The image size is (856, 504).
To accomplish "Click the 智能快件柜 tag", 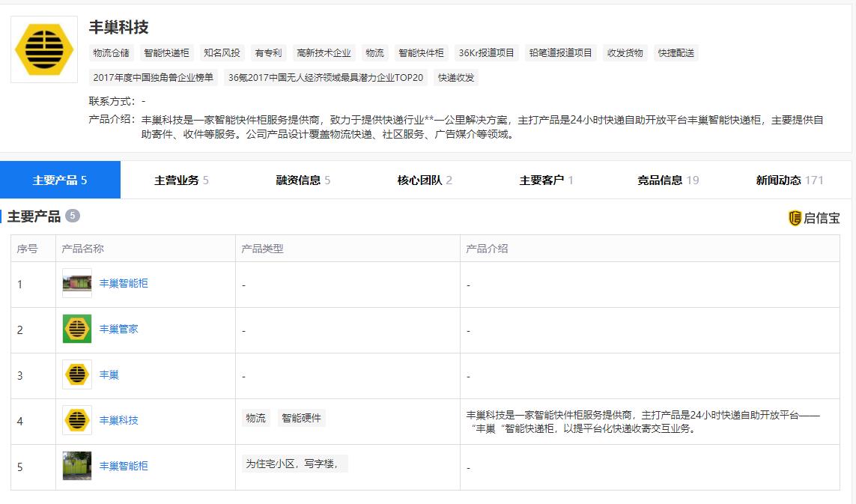I will tap(421, 53).
